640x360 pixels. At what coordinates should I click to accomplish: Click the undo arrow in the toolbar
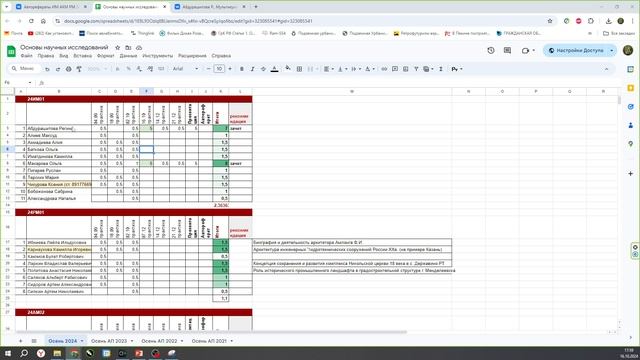point(47,69)
